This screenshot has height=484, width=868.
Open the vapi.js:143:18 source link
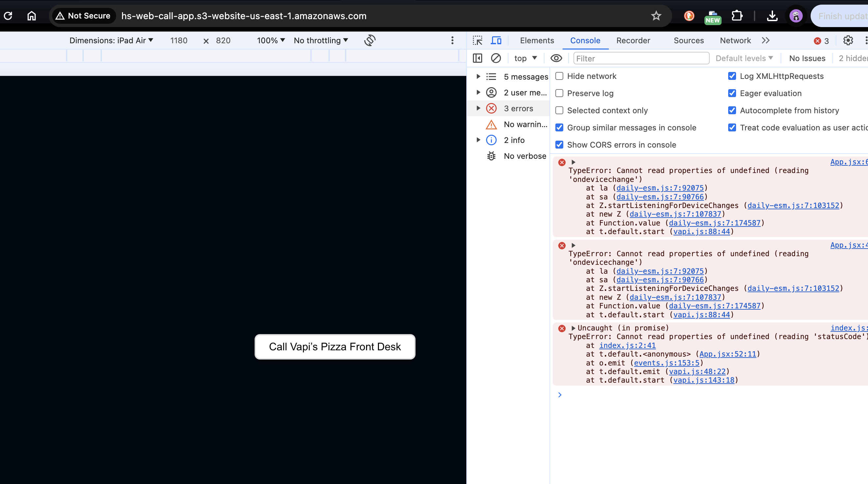pos(703,380)
